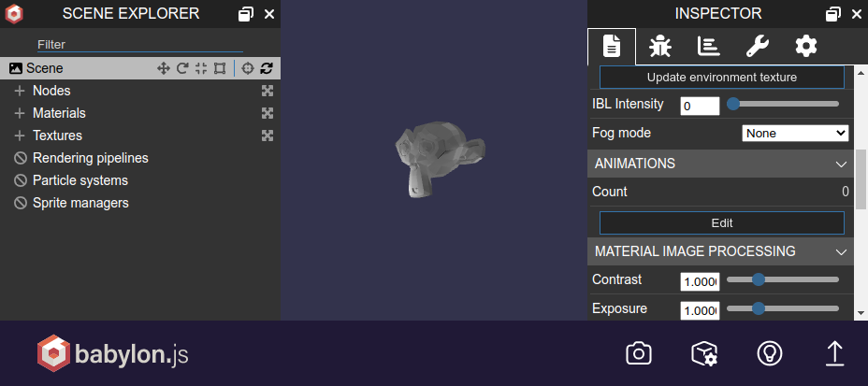Click the Inspector scrollbar up arrow
The image size is (868, 386).
[861, 73]
